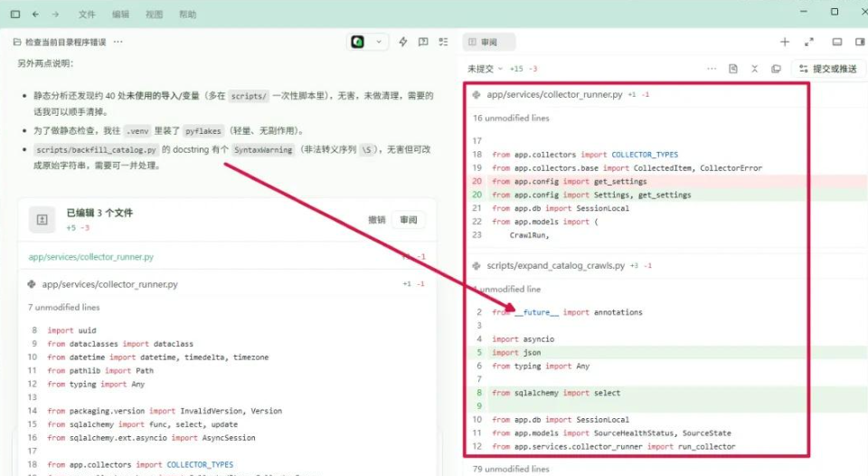The width and height of the screenshot is (868, 476).
Task: Open the 编辑 menu
Action: tap(120, 14)
